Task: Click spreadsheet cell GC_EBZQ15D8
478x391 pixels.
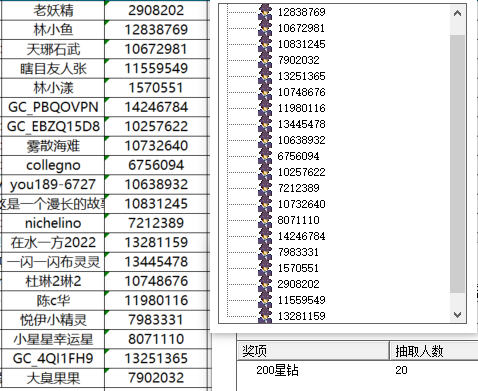Action: pyautogui.click(x=53, y=126)
